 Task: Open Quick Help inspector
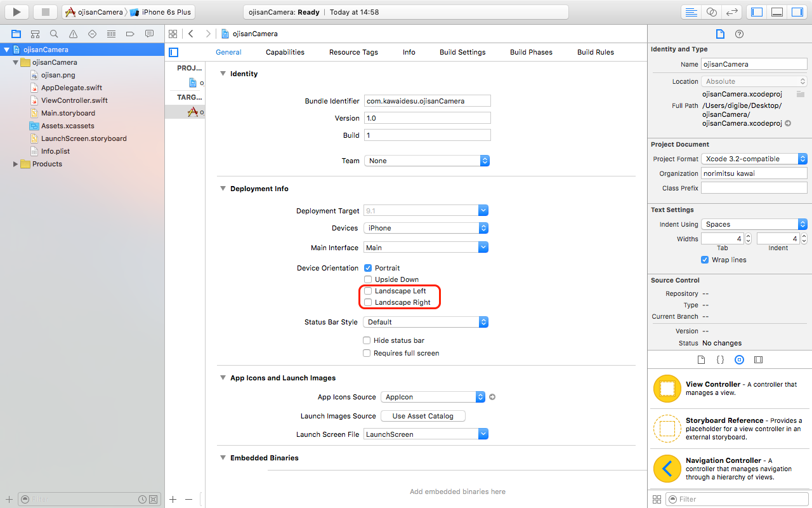739,34
